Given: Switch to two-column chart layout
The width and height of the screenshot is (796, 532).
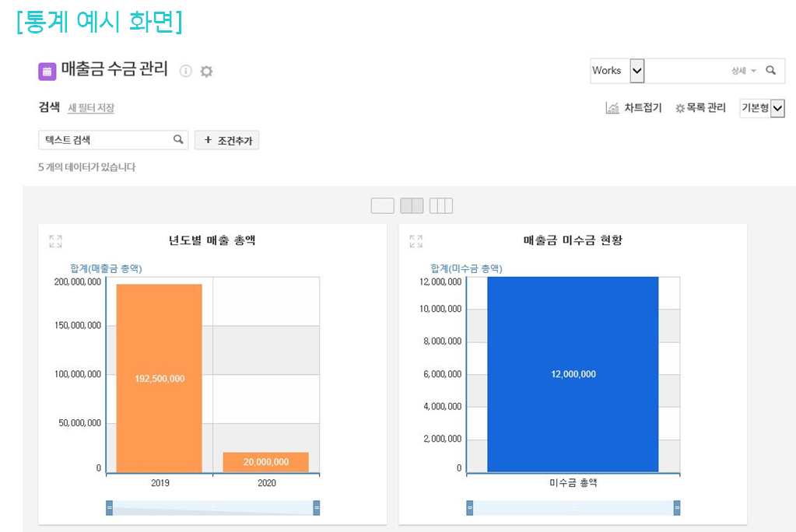Looking at the screenshot, I should pyautogui.click(x=412, y=206).
